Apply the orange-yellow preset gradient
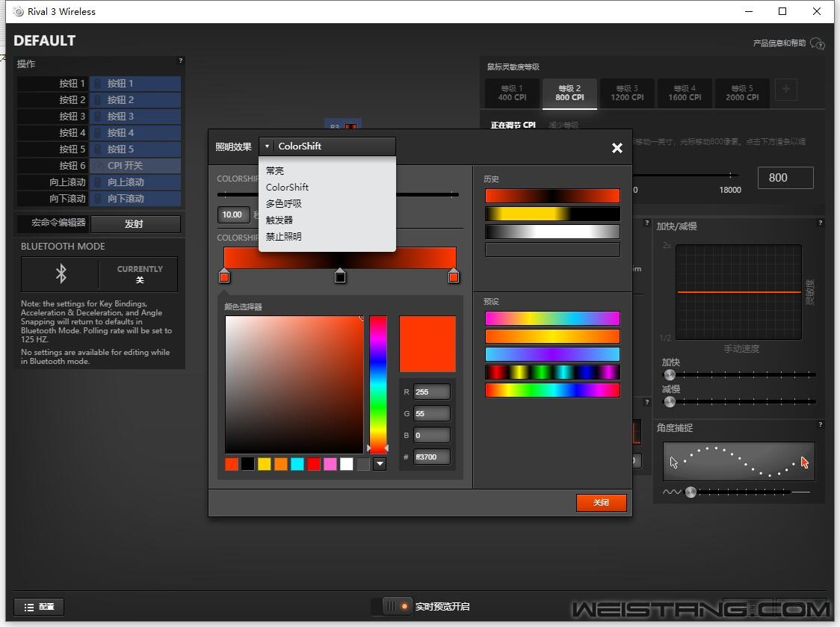 pyautogui.click(x=552, y=336)
